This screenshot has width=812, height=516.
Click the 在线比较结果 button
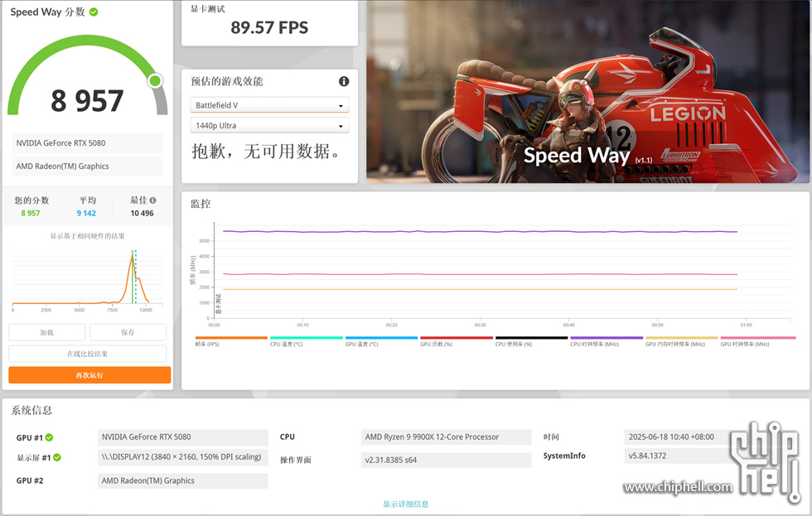(88, 354)
